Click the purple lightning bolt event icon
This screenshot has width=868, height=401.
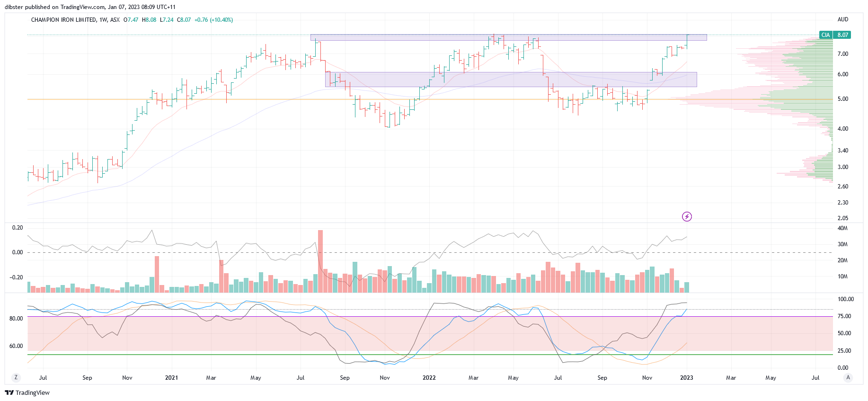tap(687, 217)
